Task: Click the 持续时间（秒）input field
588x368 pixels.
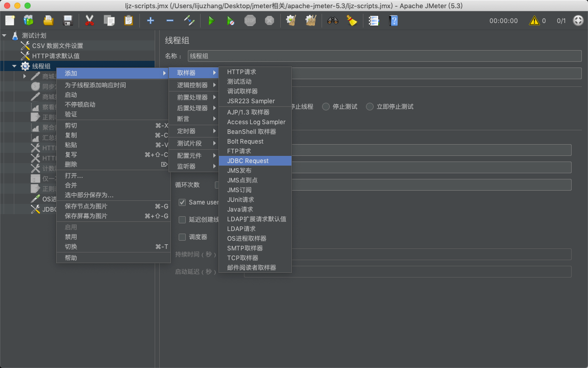Action: [x=408, y=254]
